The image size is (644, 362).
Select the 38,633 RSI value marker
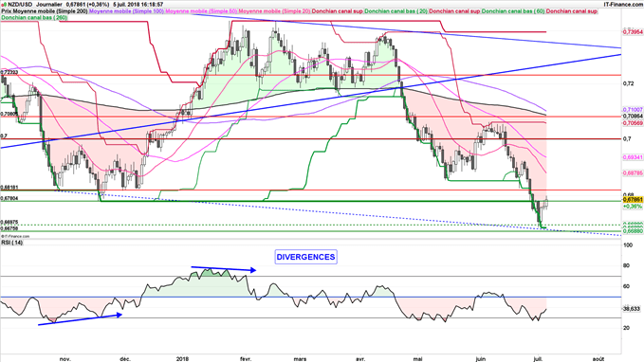coord(632,309)
